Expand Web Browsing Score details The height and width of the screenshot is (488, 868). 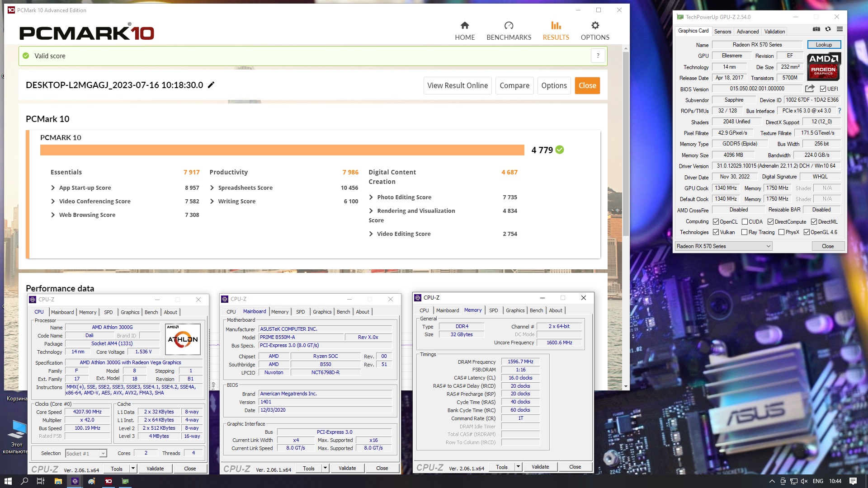click(x=53, y=215)
